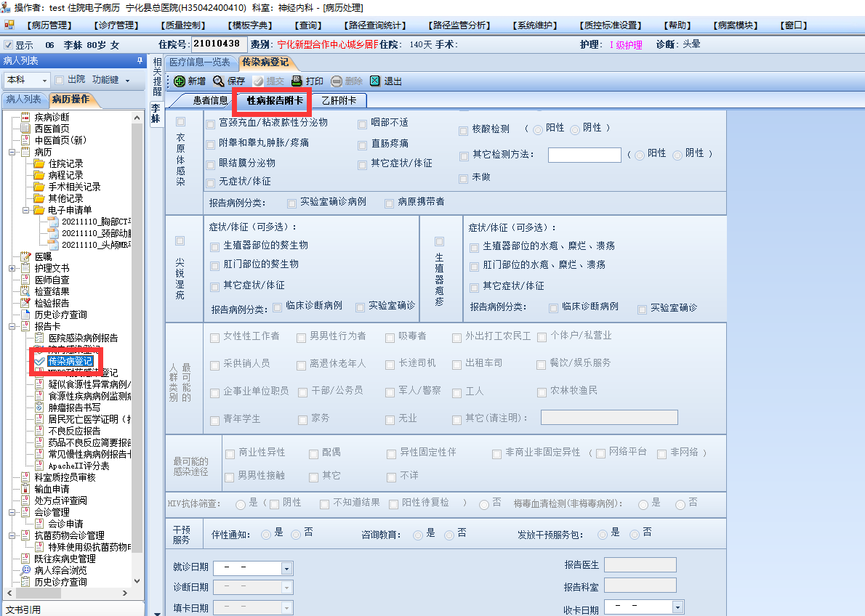Collapse the 病历 tree node
Viewport: 865px width, 616px height.
tap(12, 152)
